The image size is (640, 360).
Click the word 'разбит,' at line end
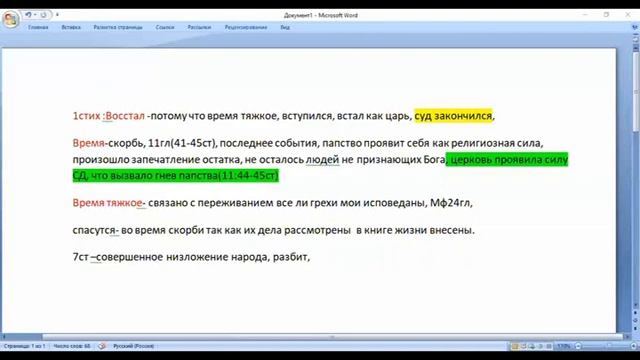click(291, 257)
